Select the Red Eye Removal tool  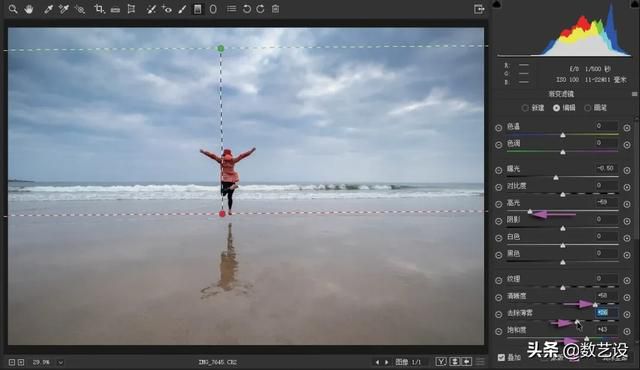(167, 9)
